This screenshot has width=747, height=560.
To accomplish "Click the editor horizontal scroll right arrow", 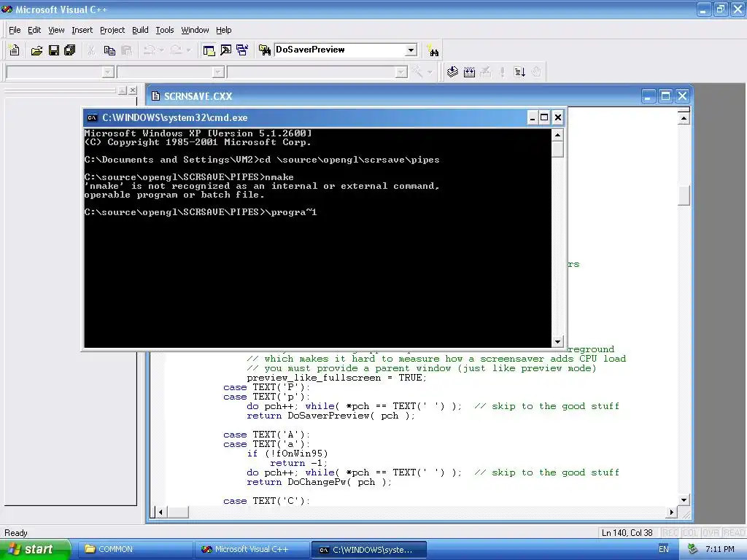I will (671, 513).
